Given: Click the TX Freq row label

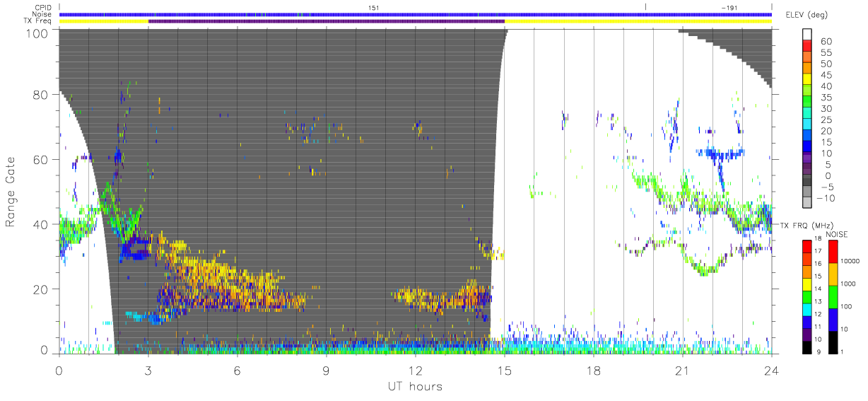Looking at the screenshot, I should pyautogui.click(x=39, y=21).
